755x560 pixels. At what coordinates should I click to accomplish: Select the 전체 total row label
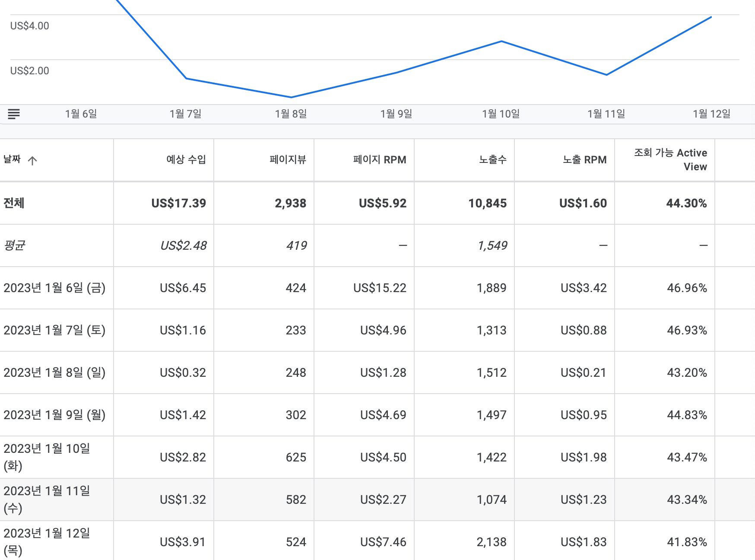14,203
